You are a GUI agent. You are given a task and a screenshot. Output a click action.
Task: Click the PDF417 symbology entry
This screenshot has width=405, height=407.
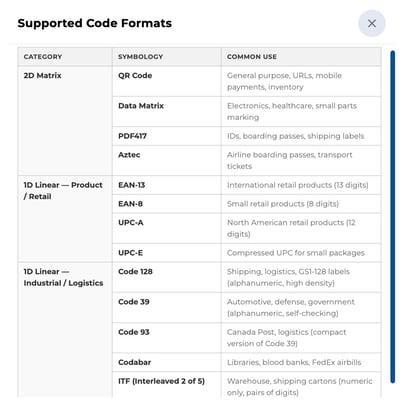tap(133, 136)
